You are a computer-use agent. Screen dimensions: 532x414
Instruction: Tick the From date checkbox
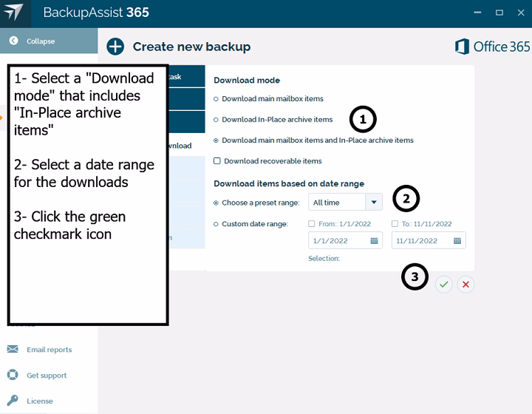312,224
